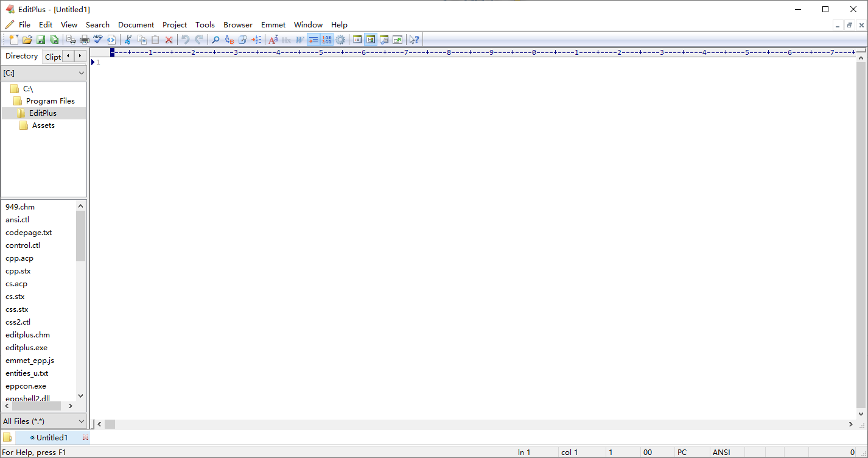Image resolution: width=868 pixels, height=458 pixels.
Task: Select codepage.txt in the file list
Action: pos(29,233)
